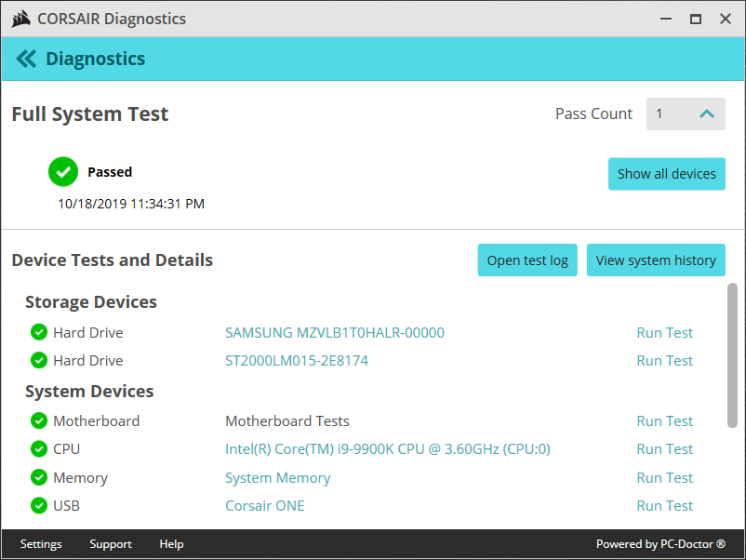746x560 pixels.
Task: Run Test for the Motherboard
Action: click(x=665, y=421)
